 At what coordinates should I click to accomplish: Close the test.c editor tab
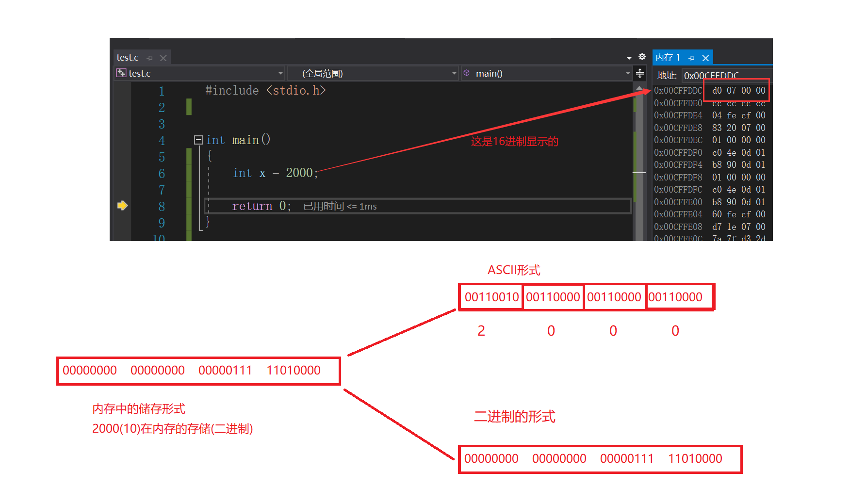coord(163,58)
